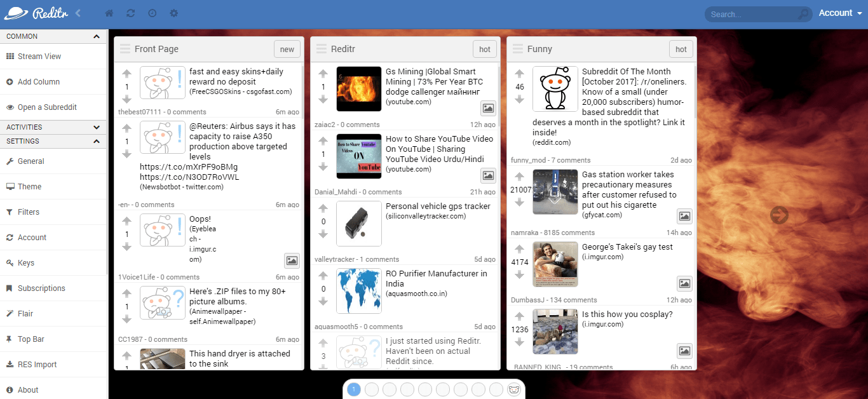The width and height of the screenshot is (868, 399).
Task: Open the Keys settings section
Action: click(x=26, y=262)
